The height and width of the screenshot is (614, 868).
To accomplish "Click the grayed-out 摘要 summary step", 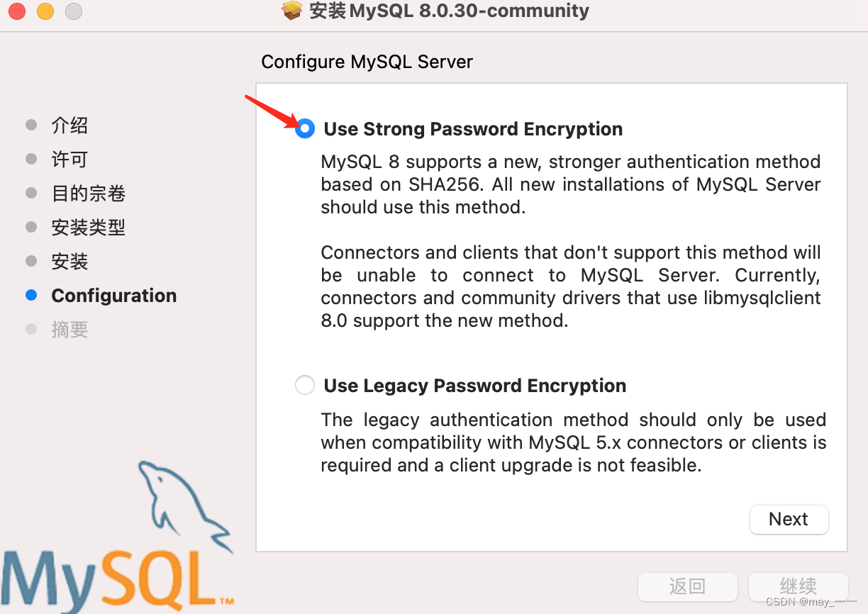I will [x=69, y=330].
